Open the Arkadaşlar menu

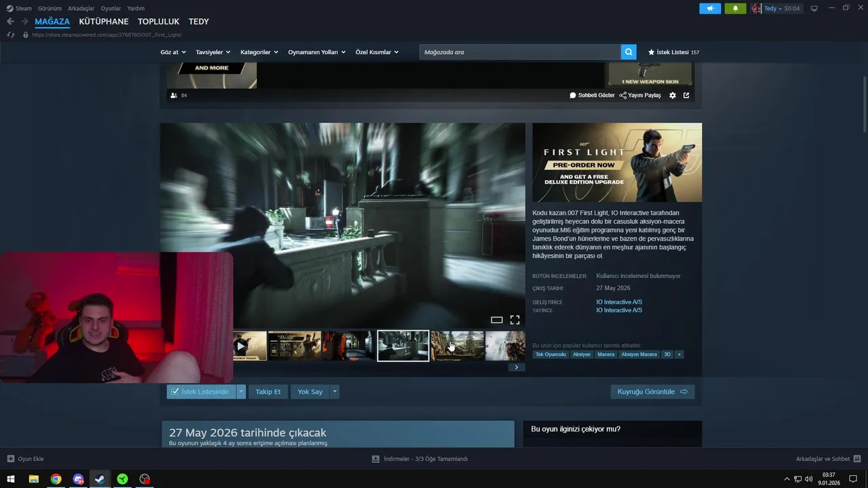pyautogui.click(x=81, y=9)
